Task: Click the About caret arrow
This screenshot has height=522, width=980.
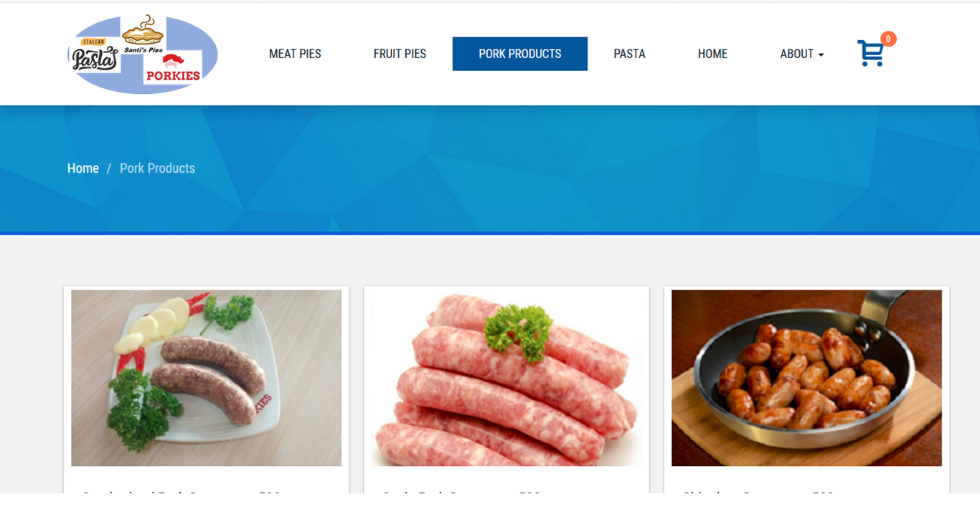Action: (821, 55)
